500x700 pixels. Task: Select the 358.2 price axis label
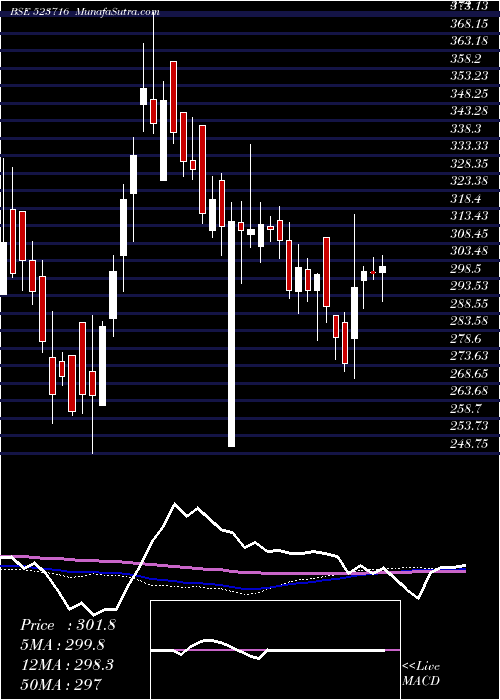click(466, 58)
